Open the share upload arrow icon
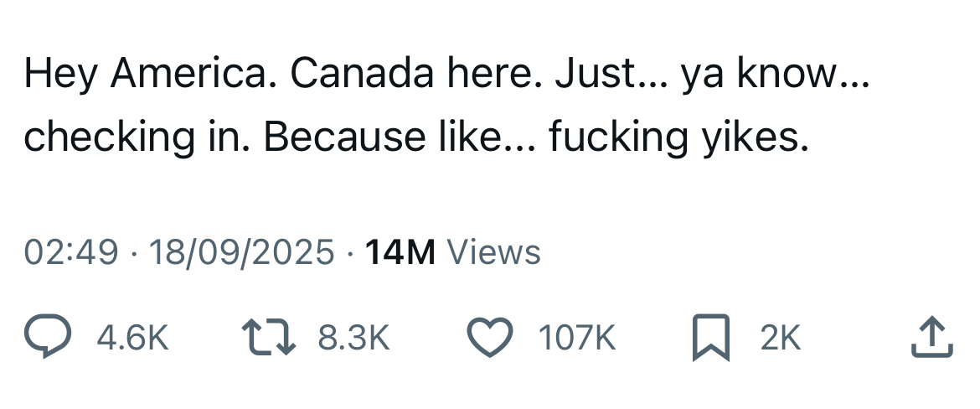Image resolution: width=980 pixels, height=409 pixels. click(x=931, y=339)
